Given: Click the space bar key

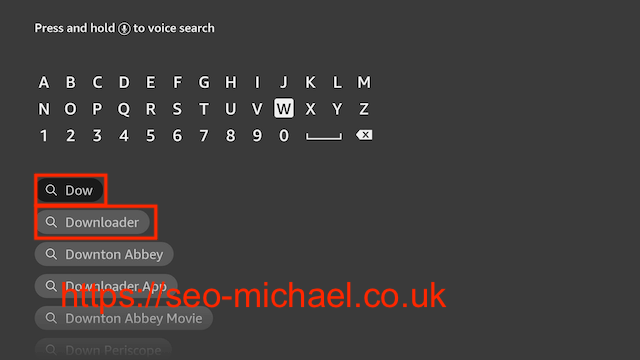Looking at the screenshot, I should click(x=324, y=137).
